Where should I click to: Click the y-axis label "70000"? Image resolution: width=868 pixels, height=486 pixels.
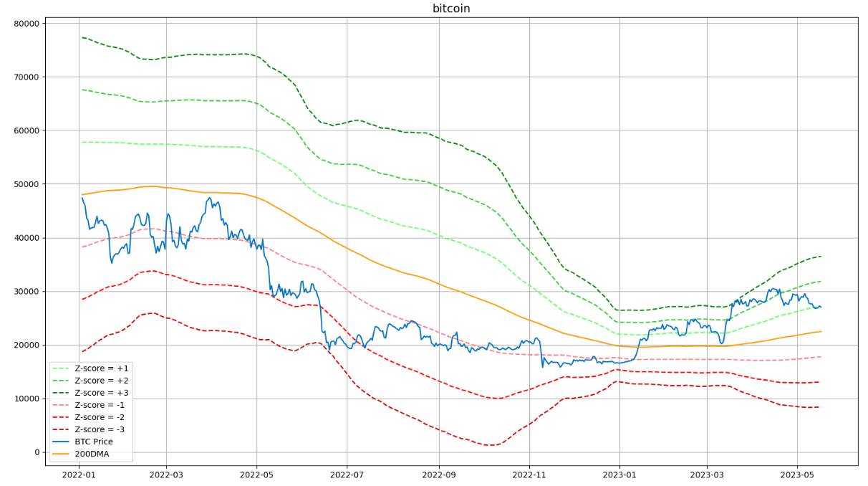[26, 77]
